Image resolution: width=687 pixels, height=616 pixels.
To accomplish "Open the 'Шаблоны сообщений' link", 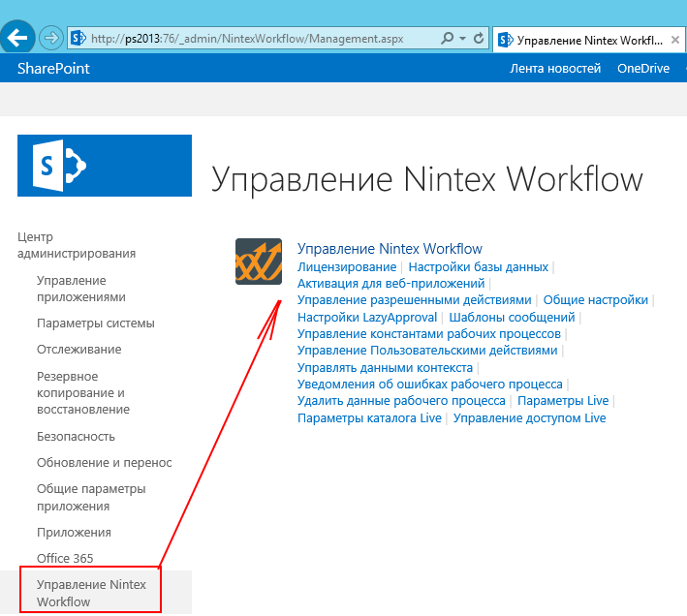I will [x=512, y=318].
